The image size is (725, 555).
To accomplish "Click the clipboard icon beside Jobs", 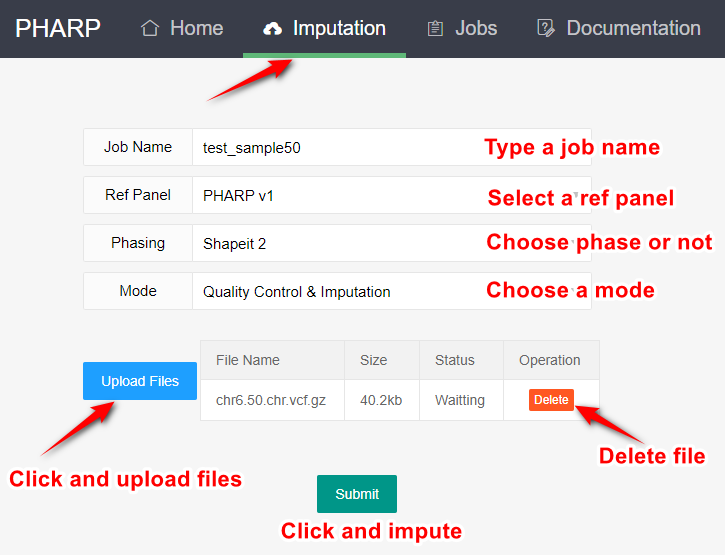I will click(x=435, y=28).
